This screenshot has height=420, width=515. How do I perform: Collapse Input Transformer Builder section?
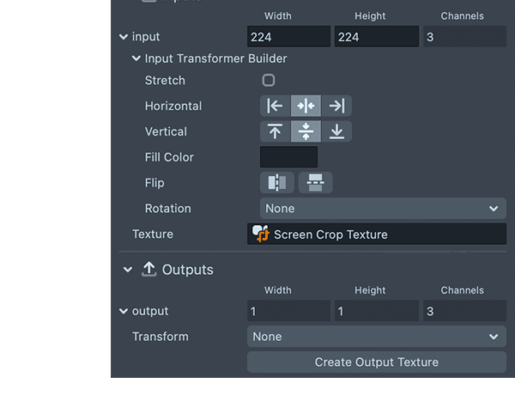(136, 58)
